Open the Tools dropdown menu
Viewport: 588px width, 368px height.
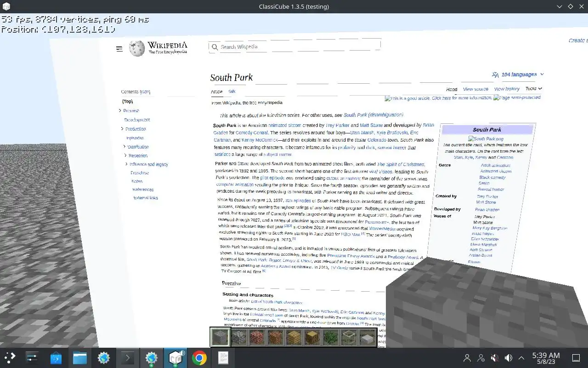(533, 88)
